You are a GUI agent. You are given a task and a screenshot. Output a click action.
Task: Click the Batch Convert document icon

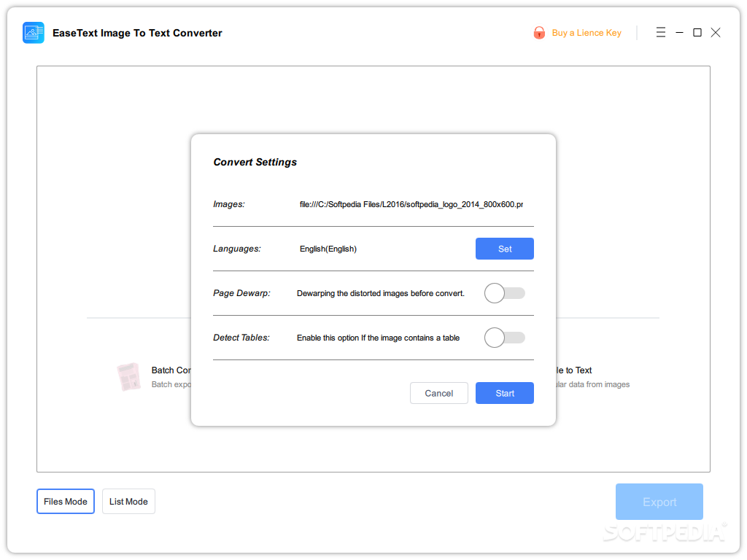coord(128,377)
